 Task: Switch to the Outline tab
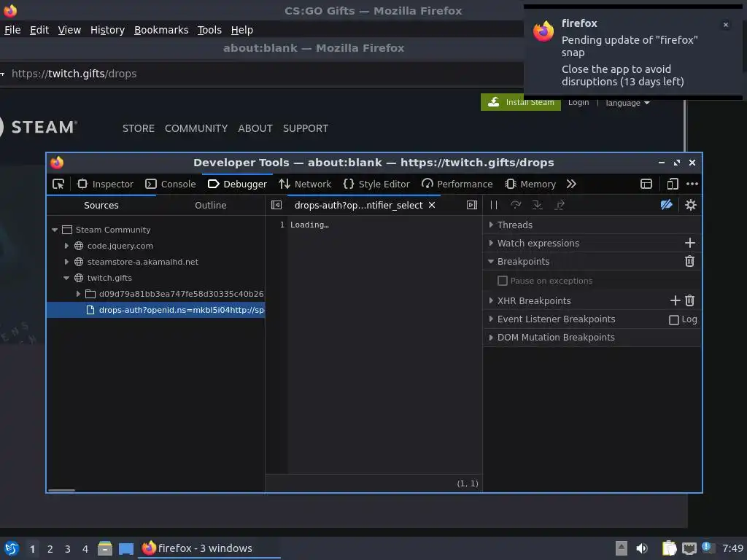tap(211, 205)
